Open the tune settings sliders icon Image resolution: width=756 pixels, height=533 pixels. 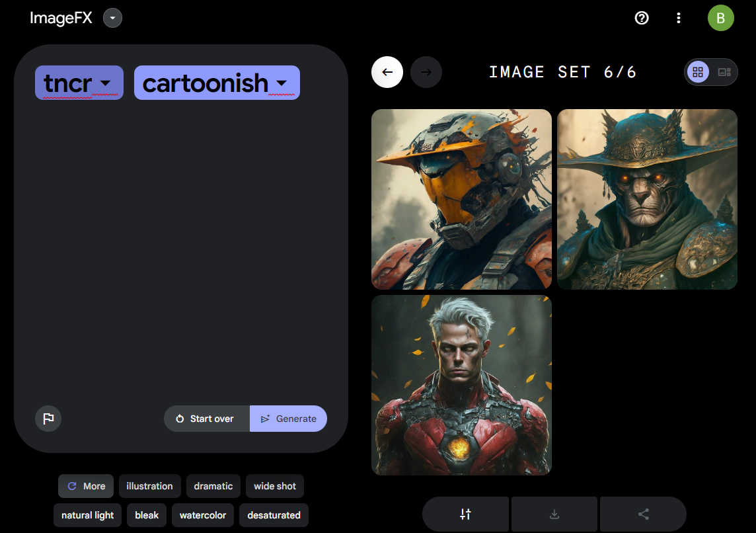pos(465,514)
